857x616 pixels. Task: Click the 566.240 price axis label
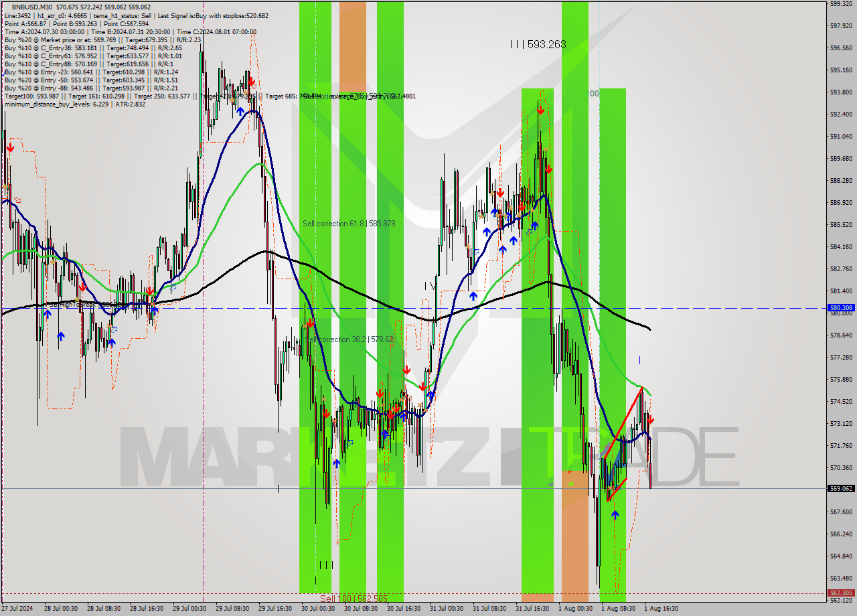pos(841,534)
